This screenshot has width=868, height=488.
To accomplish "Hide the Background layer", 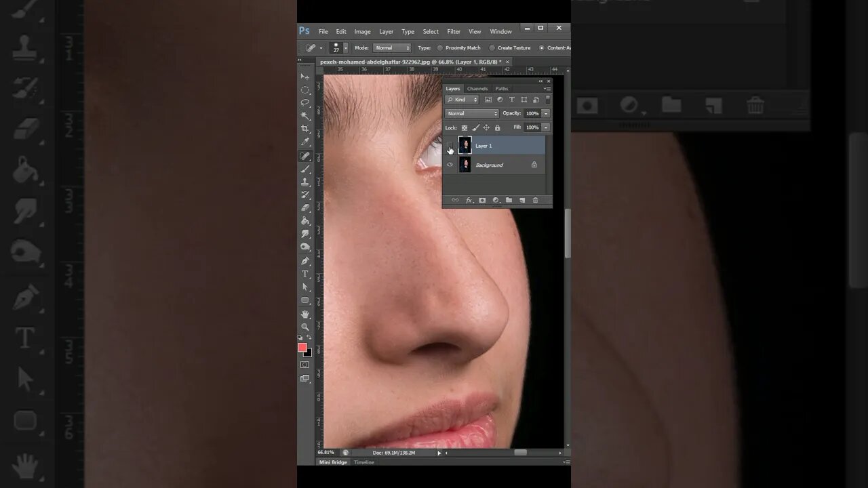I will [x=450, y=165].
